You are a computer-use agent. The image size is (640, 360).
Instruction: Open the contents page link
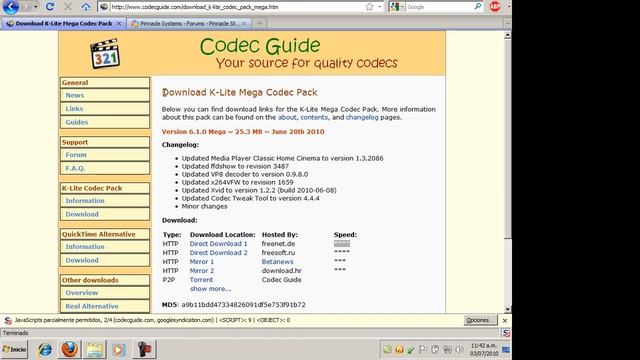tap(314, 117)
